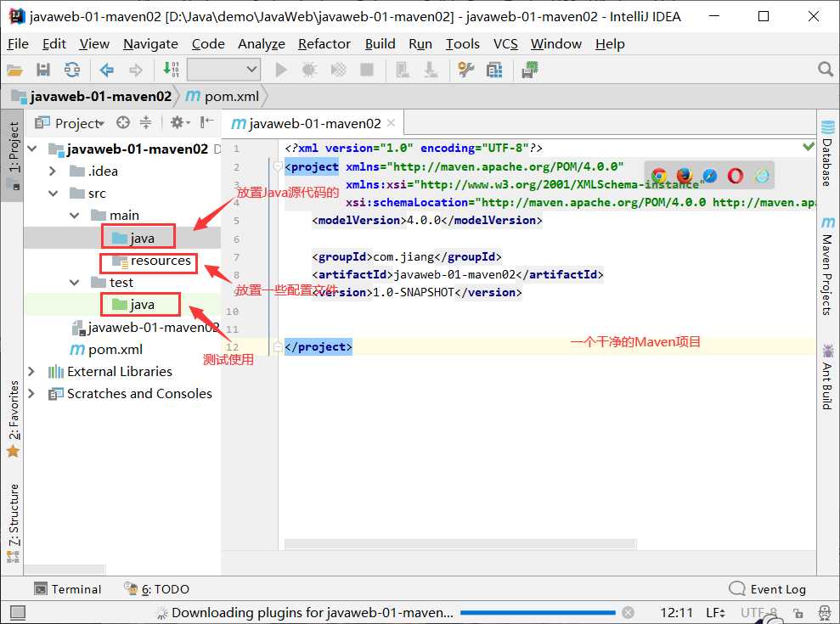Viewport: 840px width, 624px height.
Task: Collapse the main folder
Action: (75, 216)
